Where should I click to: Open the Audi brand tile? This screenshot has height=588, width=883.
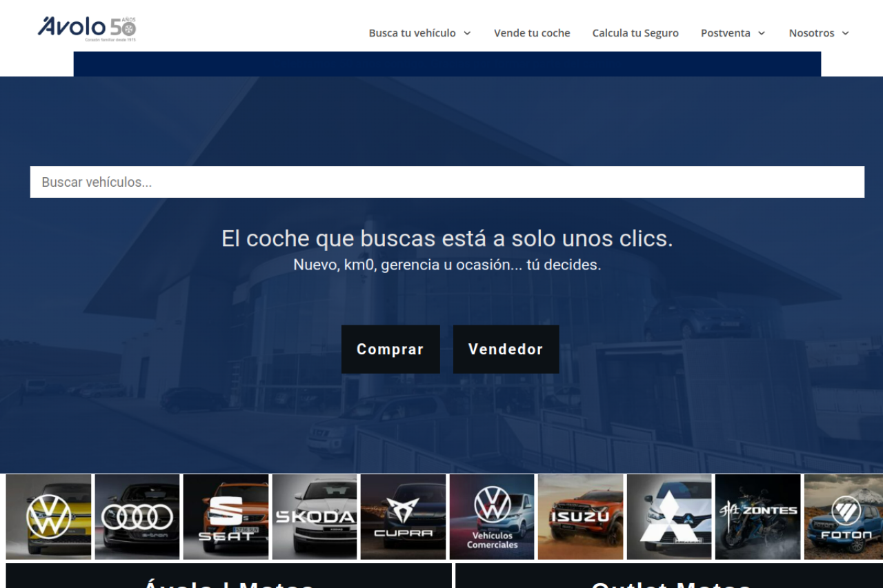tap(137, 516)
